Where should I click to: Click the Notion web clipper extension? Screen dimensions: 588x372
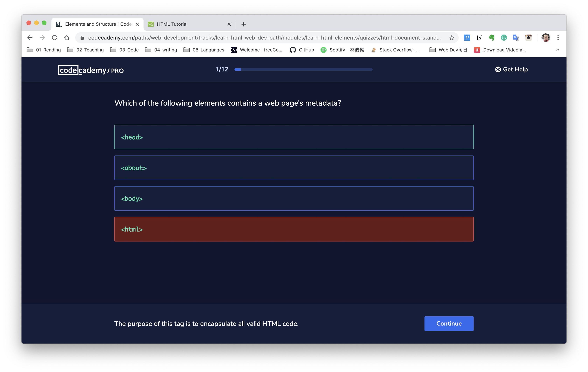pos(479,38)
